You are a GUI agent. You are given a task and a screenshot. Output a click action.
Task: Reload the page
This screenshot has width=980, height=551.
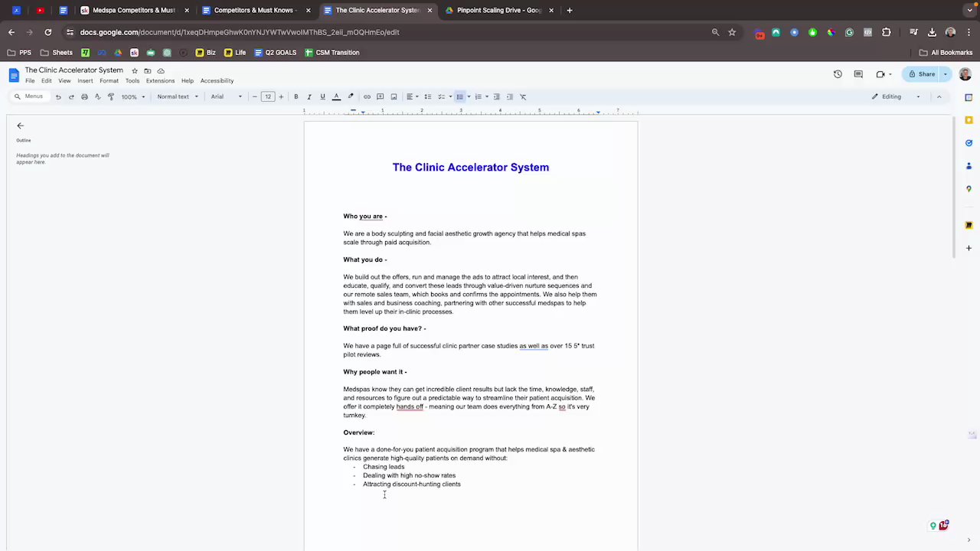point(47,32)
